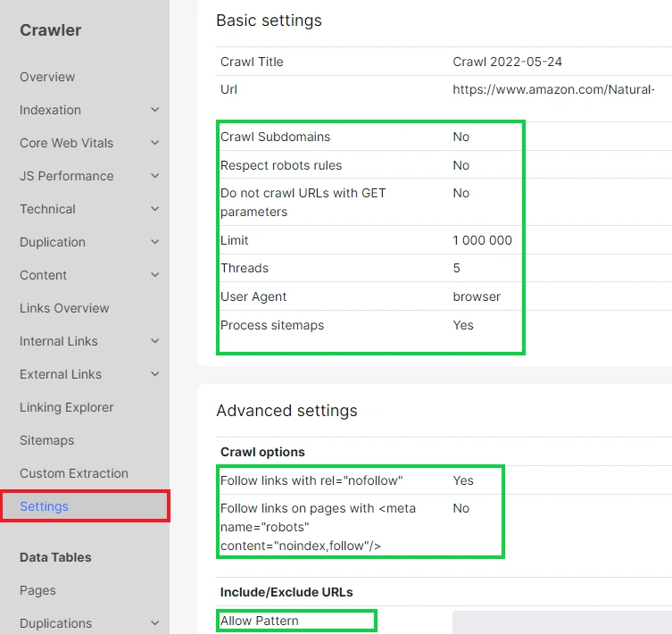Expand the JS Performance chevron
This screenshot has height=634, width=672.
click(154, 176)
